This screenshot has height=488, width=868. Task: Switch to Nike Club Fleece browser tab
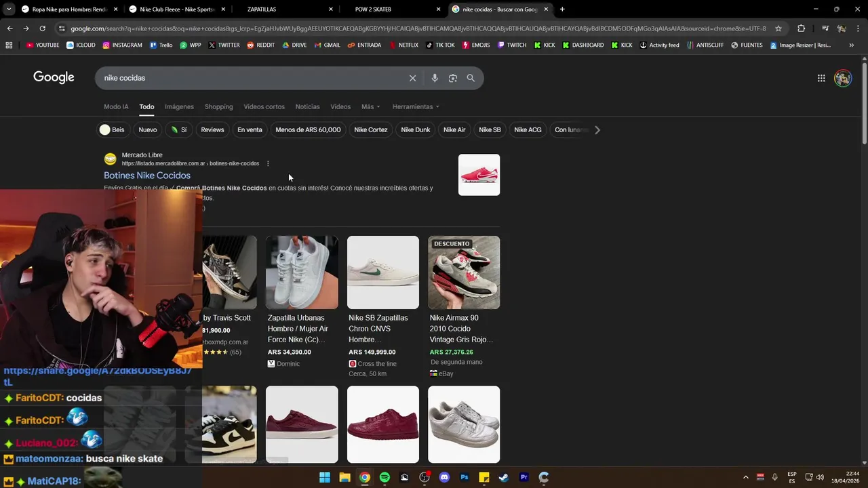point(177,9)
